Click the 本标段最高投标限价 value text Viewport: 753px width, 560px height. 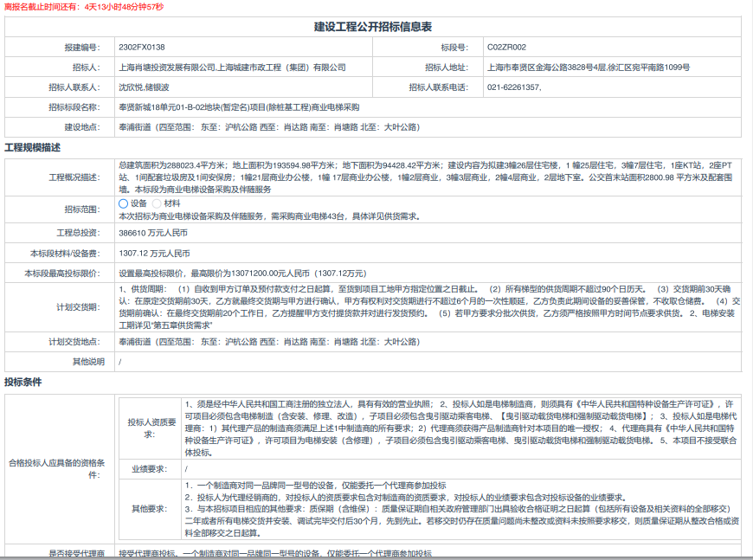pos(241,274)
